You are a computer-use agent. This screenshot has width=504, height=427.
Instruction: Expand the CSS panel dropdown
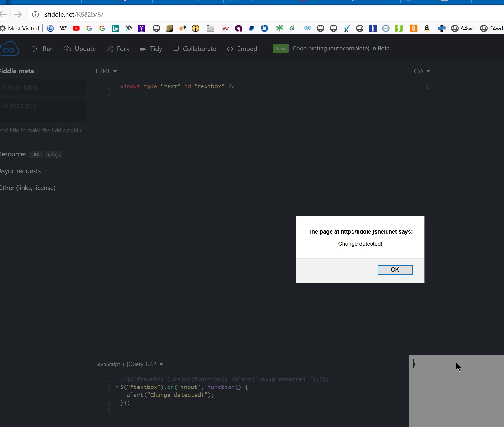pos(422,71)
